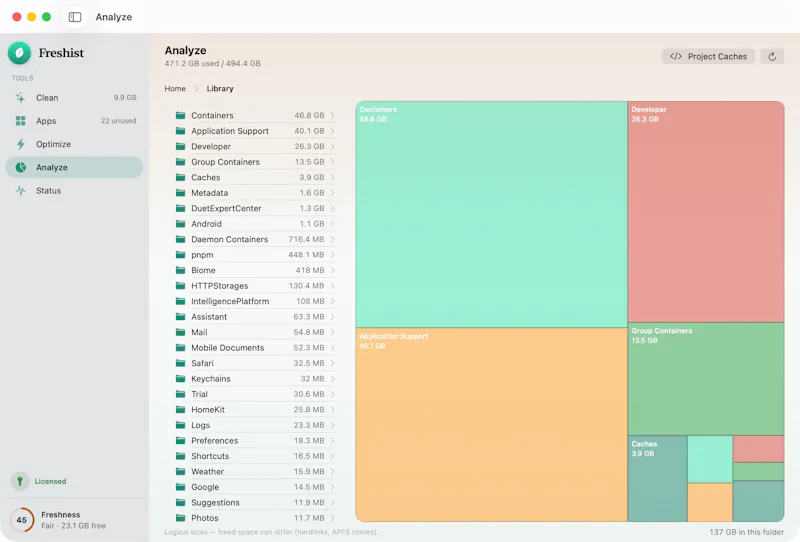Click the Licensed key icon

(x=20, y=481)
